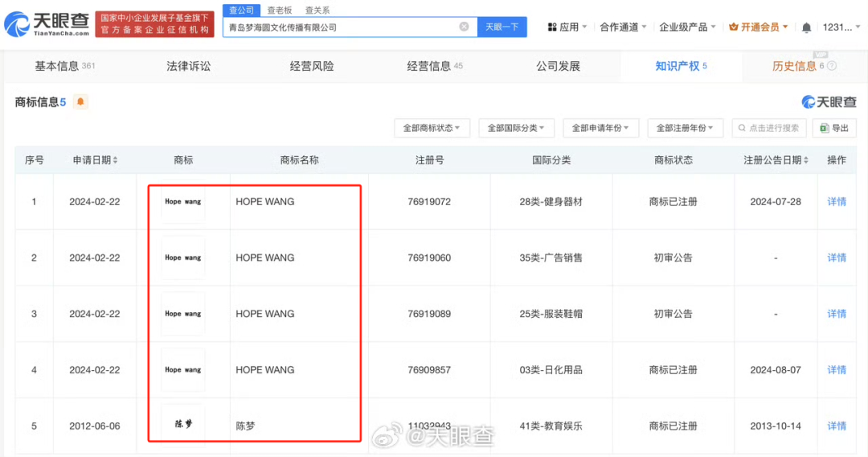Sort by application date arrows
The width and height of the screenshot is (868, 457).
[x=115, y=160]
